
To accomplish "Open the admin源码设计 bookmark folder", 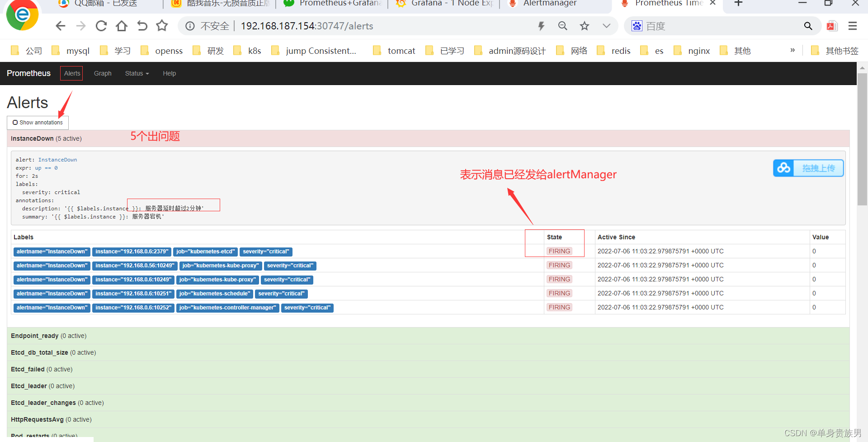I will tap(510, 51).
